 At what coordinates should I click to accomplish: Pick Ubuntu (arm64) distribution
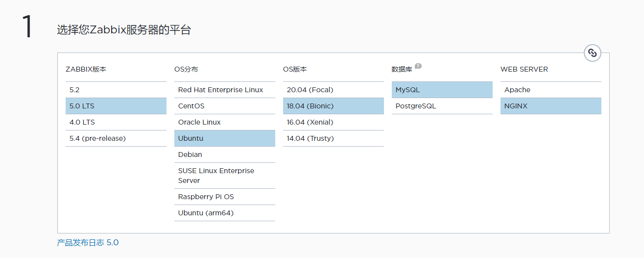pos(224,213)
